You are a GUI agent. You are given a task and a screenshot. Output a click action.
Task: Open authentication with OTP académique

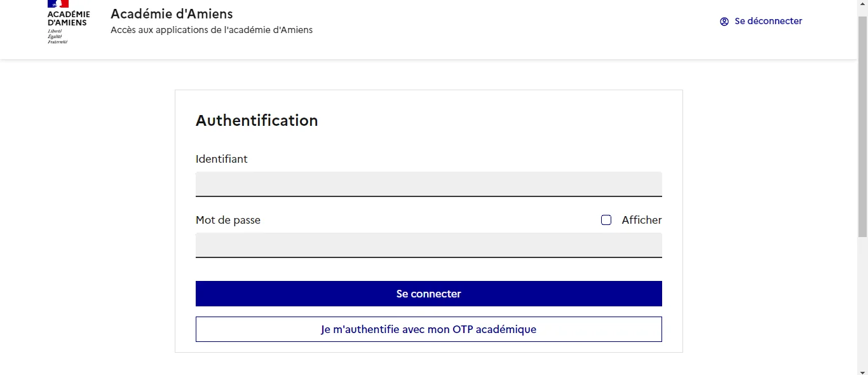[x=428, y=329]
